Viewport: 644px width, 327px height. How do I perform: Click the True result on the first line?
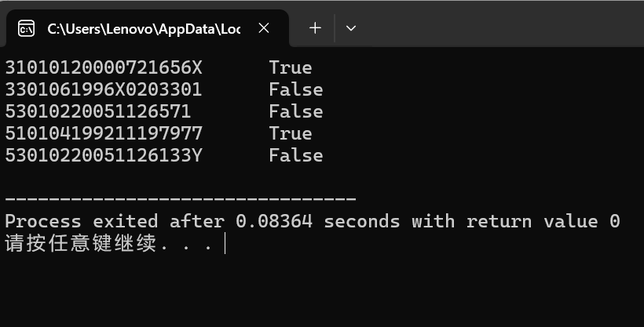pyautogui.click(x=291, y=67)
